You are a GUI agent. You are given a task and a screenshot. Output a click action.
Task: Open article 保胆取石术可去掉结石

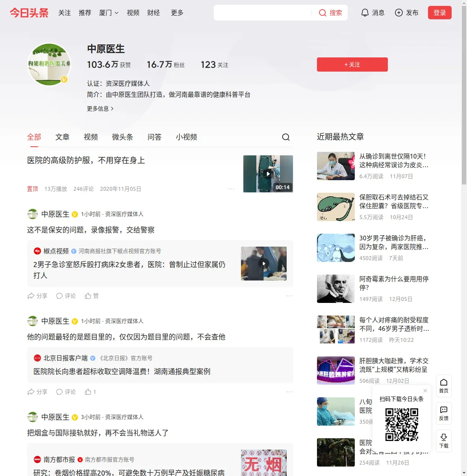click(x=394, y=201)
